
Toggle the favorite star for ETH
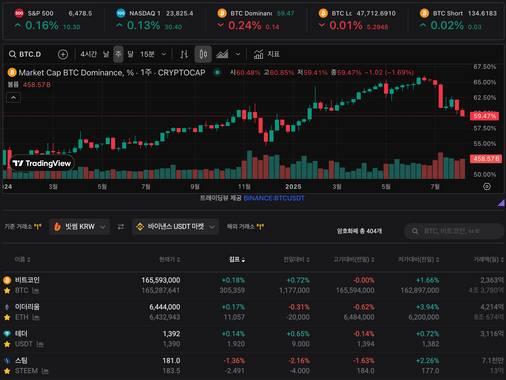click(7, 317)
